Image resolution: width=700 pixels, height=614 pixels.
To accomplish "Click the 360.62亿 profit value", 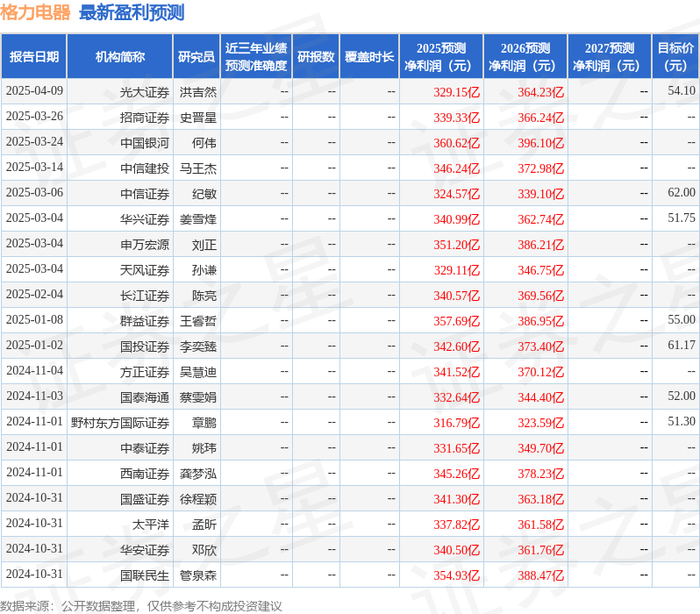I will pyautogui.click(x=457, y=143).
